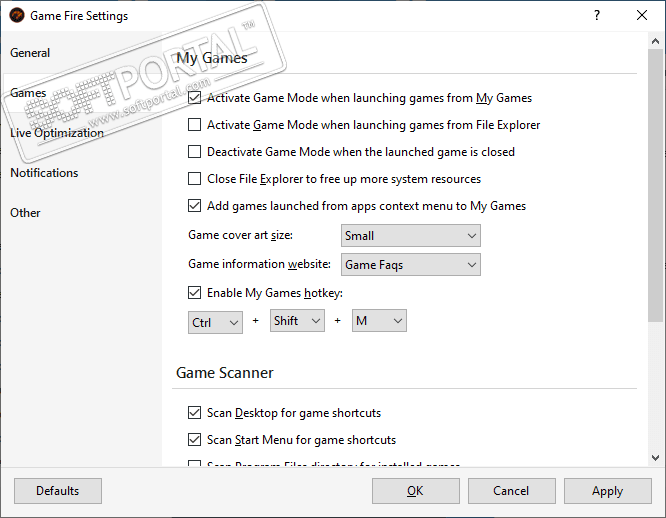
Task: Click the scrollbar up arrow
Action: pyautogui.click(x=655, y=41)
